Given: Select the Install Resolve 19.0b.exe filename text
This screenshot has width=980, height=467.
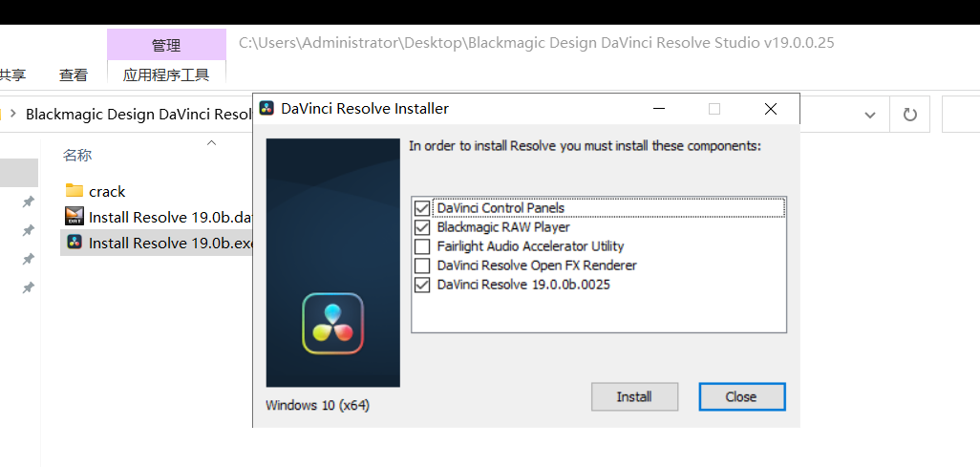Looking at the screenshot, I should pyautogui.click(x=170, y=243).
